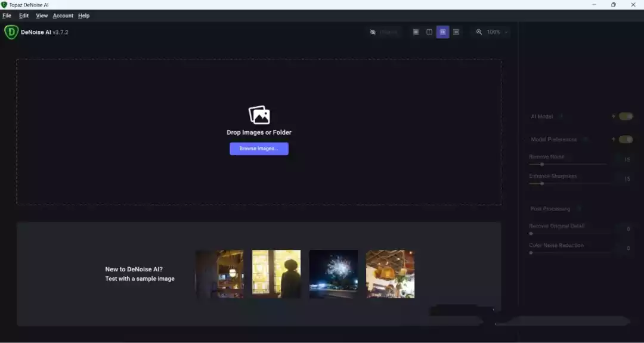The width and height of the screenshot is (644, 343).
Task: Toggle the AI Model switch
Action: click(626, 116)
